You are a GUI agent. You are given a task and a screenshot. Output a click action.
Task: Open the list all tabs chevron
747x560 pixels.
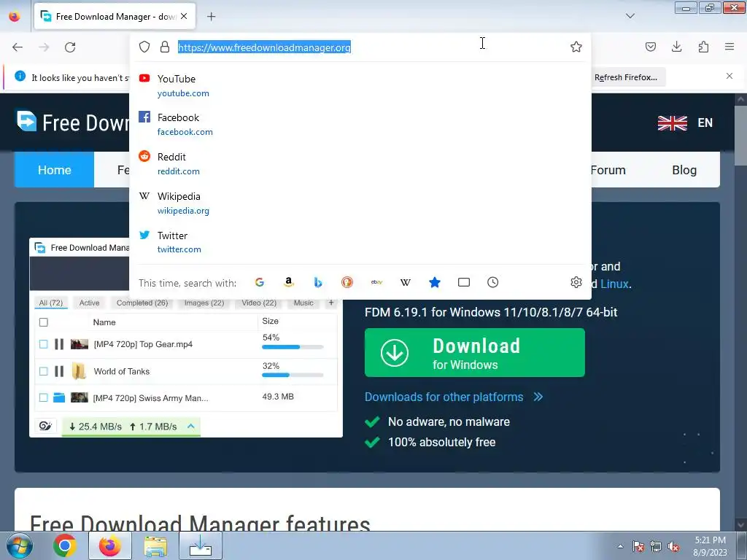[630, 16]
